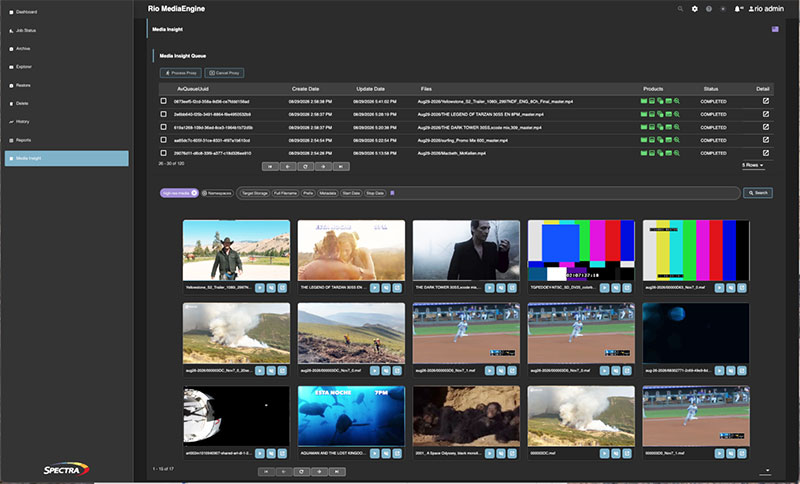Viewport: 800px width, 484px height.
Task: Open external link icon under 2001 Space Odyssey
Action: click(x=512, y=453)
